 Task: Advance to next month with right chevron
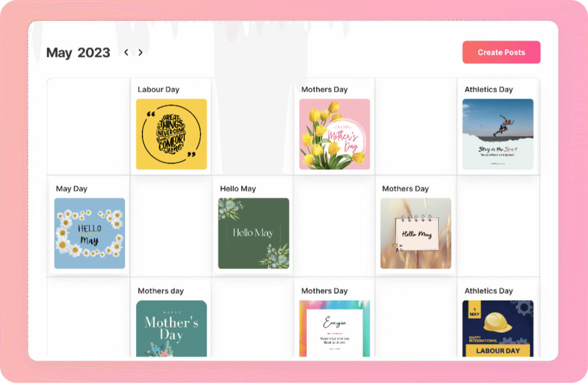[x=141, y=52]
